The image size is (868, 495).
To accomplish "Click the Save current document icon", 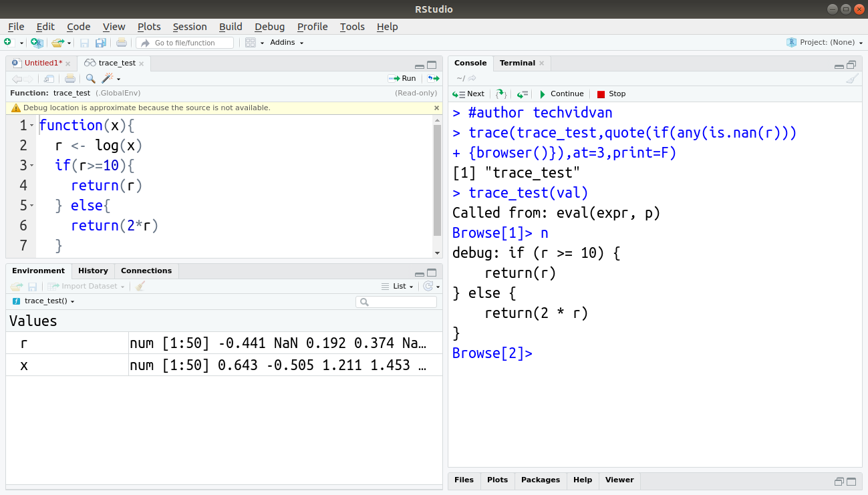I will (x=84, y=43).
